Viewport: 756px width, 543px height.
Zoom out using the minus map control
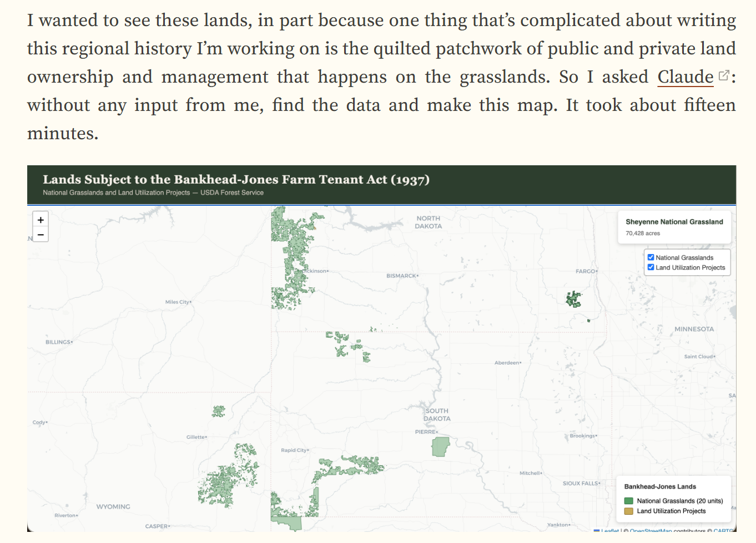pyautogui.click(x=41, y=234)
